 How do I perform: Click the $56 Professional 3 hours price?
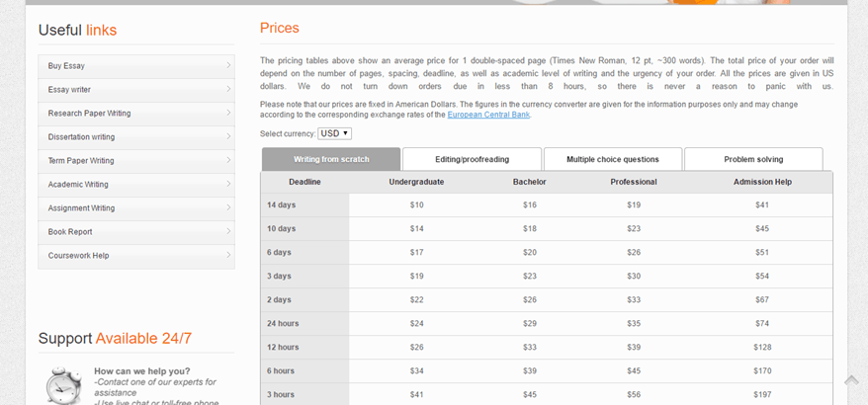(x=634, y=395)
